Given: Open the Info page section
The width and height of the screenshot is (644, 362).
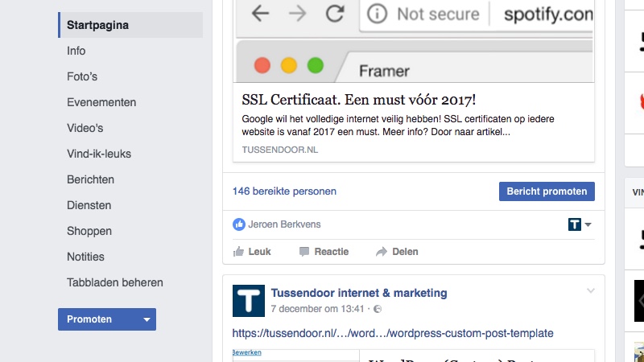Looking at the screenshot, I should pos(76,51).
